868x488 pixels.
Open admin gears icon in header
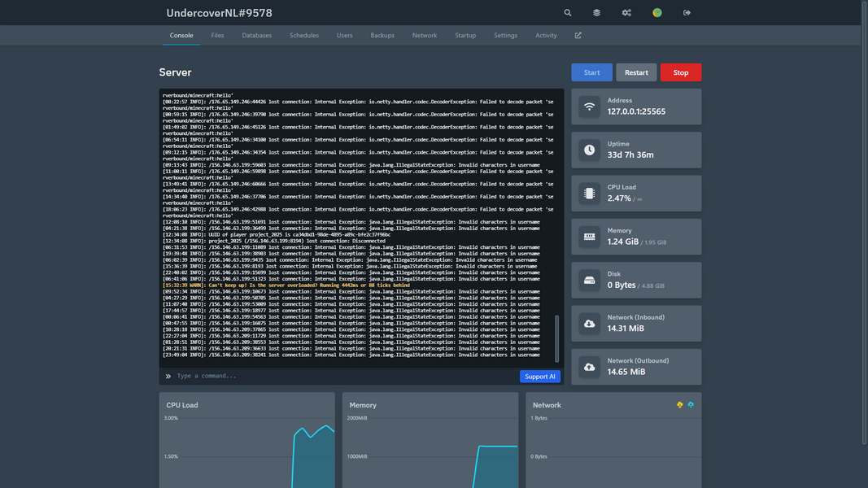pyautogui.click(x=626, y=13)
